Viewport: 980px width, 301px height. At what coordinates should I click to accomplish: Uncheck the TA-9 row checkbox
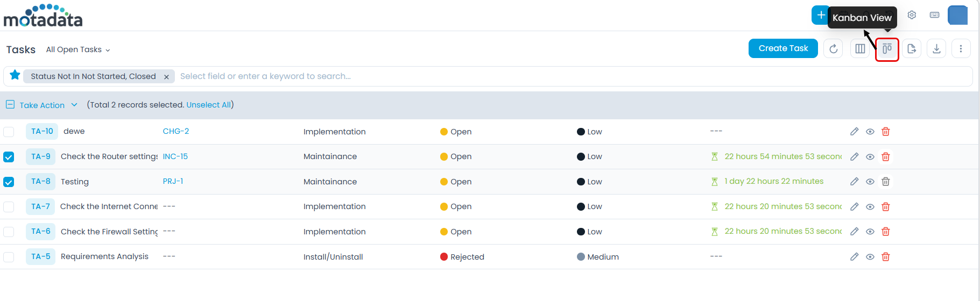click(9, 157)
